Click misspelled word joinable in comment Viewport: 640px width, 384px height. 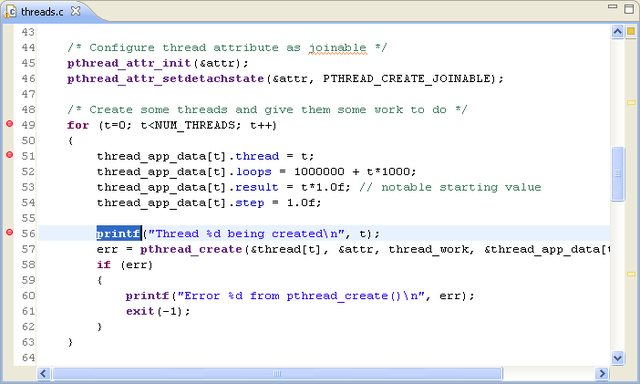click(338, 48)
